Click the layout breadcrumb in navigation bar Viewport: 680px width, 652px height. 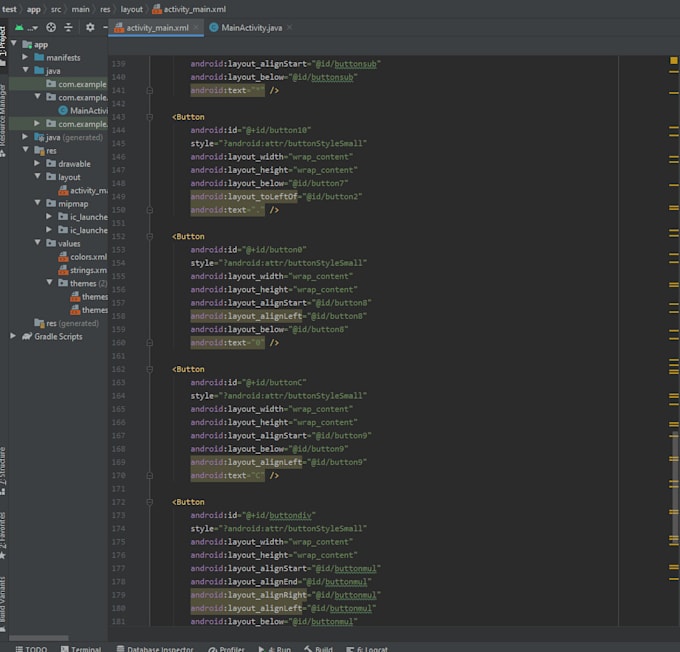(131, 9)
